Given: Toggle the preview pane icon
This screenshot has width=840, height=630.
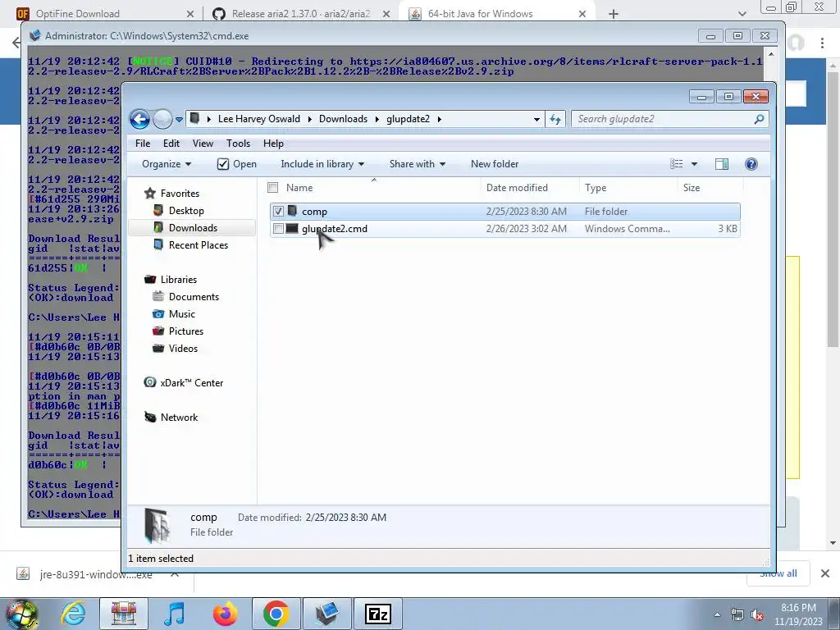Looking at the screenshot, I should click(x=722, y=164).
